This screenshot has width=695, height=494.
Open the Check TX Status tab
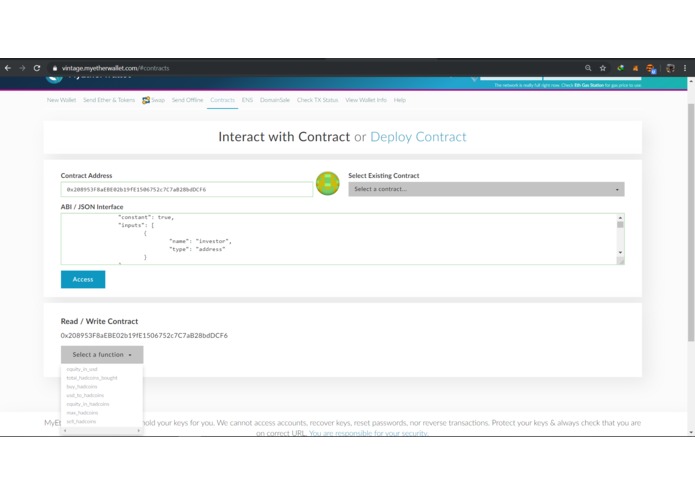click(317, 100)
